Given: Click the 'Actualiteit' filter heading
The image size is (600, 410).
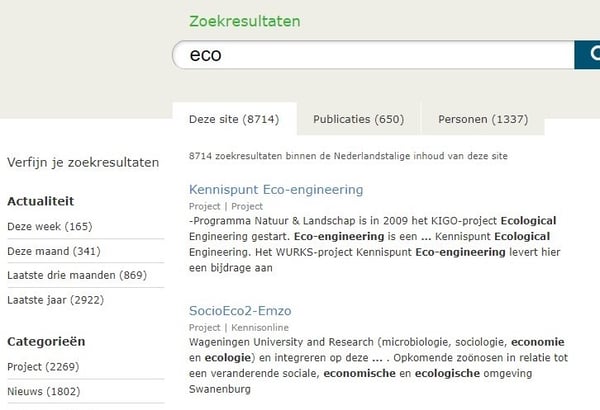Looking at the screenshot, I should coord(40,201).
